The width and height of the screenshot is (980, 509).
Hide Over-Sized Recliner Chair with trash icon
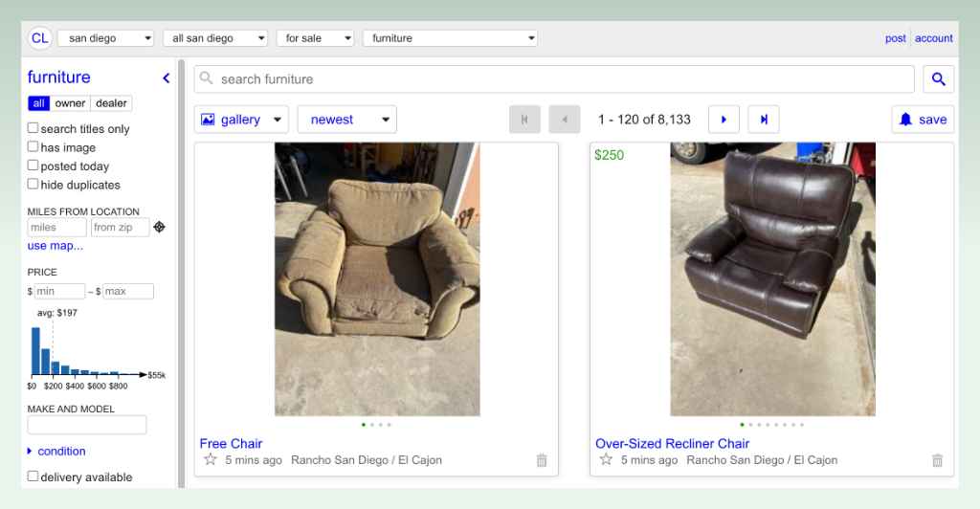[938, 460]
